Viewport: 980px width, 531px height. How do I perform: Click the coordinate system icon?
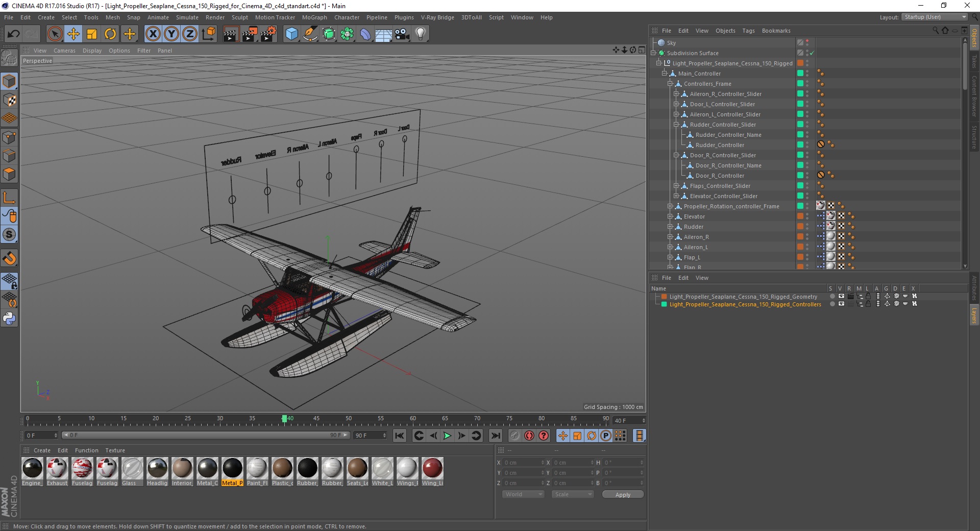point(209,34)
